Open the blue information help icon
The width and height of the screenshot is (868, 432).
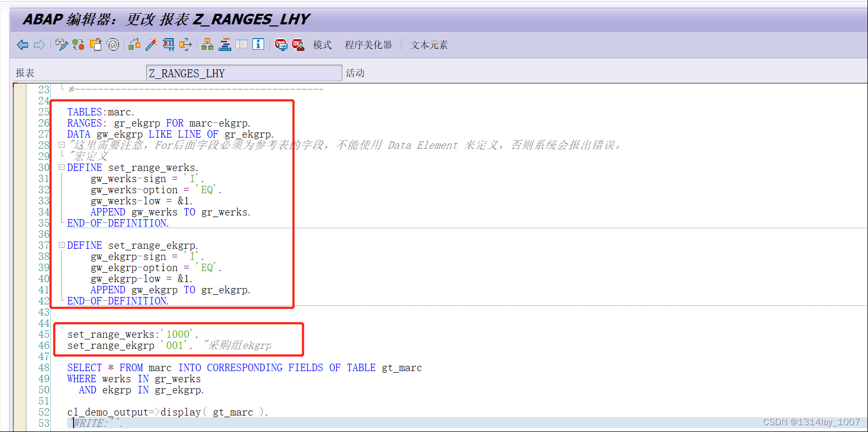point(258,44)
